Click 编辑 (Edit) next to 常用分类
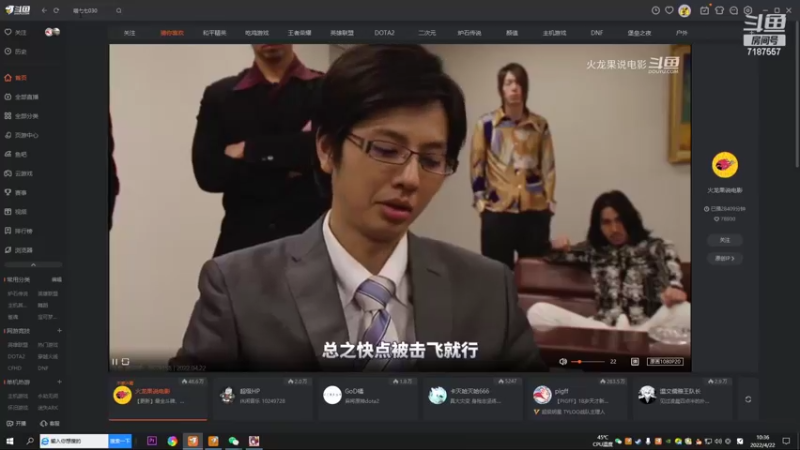 coord(57,280)
